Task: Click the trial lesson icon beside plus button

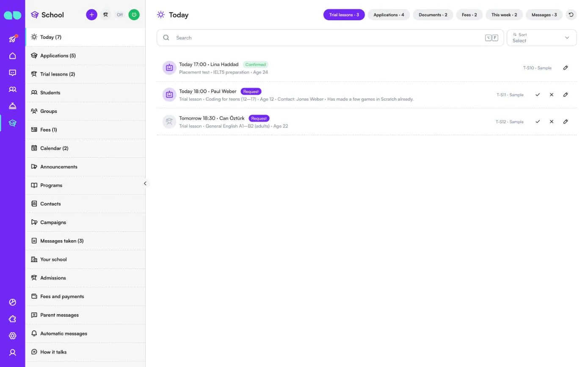Action: coord(106,15)
